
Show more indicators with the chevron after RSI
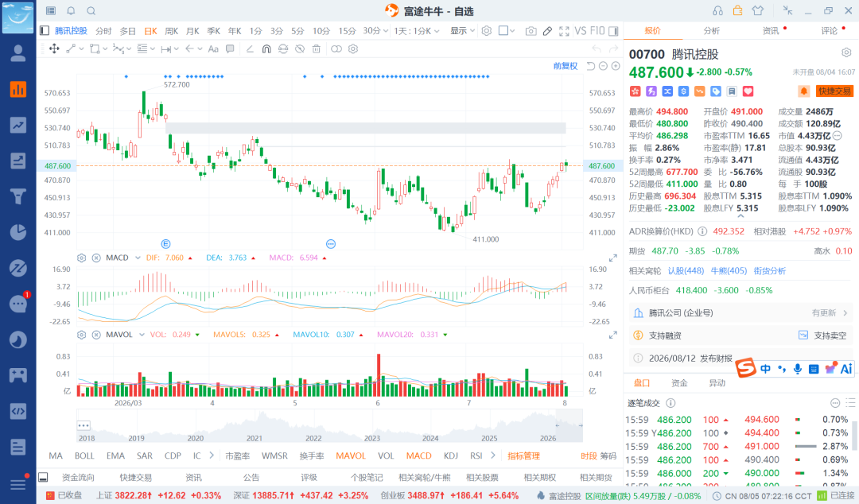tap(492, 456)
